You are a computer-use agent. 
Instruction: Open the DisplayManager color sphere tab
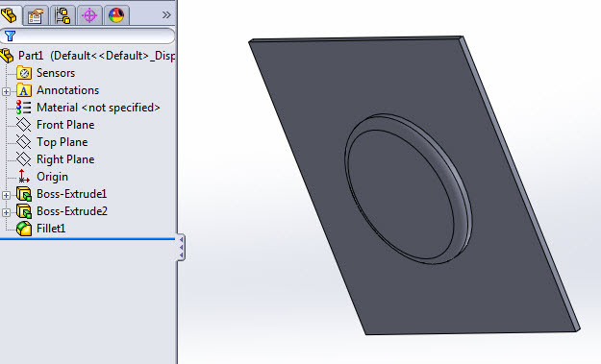pos(116,15)
